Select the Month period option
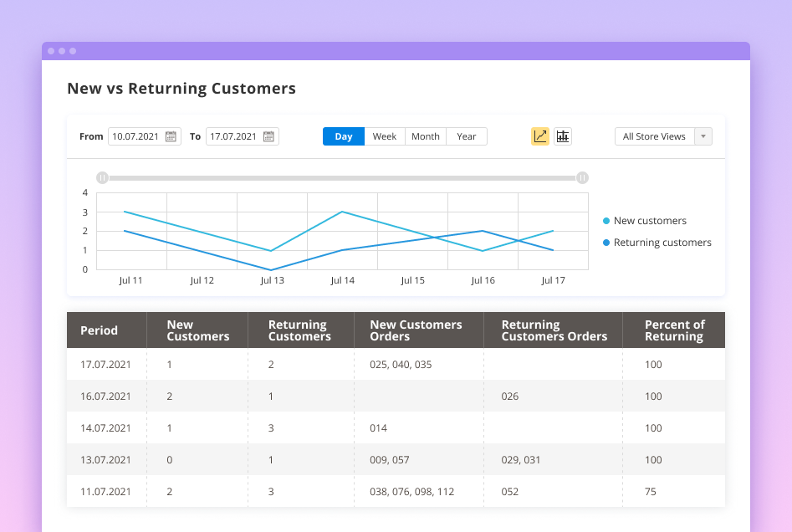The height and width of the screenshot is (532, 792). pos(426,136)
